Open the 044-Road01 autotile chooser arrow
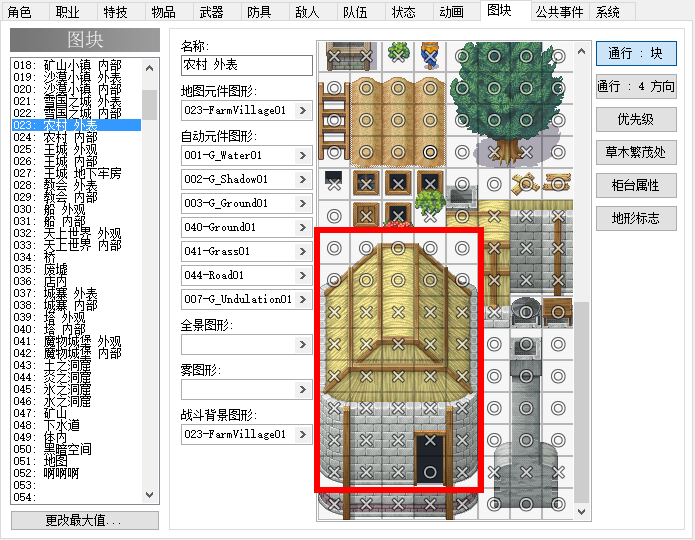 coord(303,275)
